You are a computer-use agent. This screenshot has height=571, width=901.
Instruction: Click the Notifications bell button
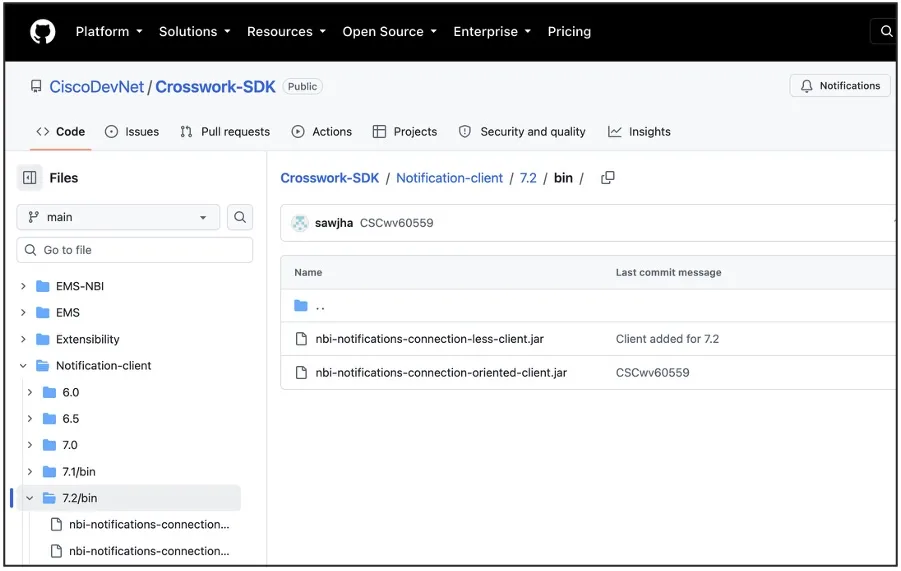tap(840, 86)
